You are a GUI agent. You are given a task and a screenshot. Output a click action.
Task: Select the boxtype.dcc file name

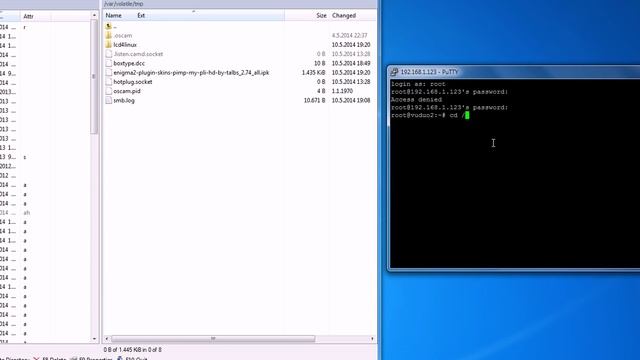[129, 63]
